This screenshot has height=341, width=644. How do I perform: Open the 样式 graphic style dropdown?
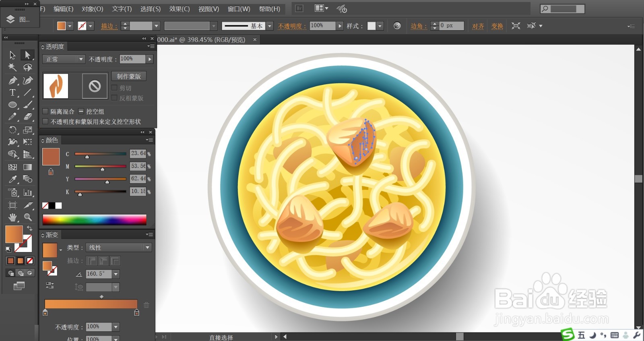tap(380, 26)
